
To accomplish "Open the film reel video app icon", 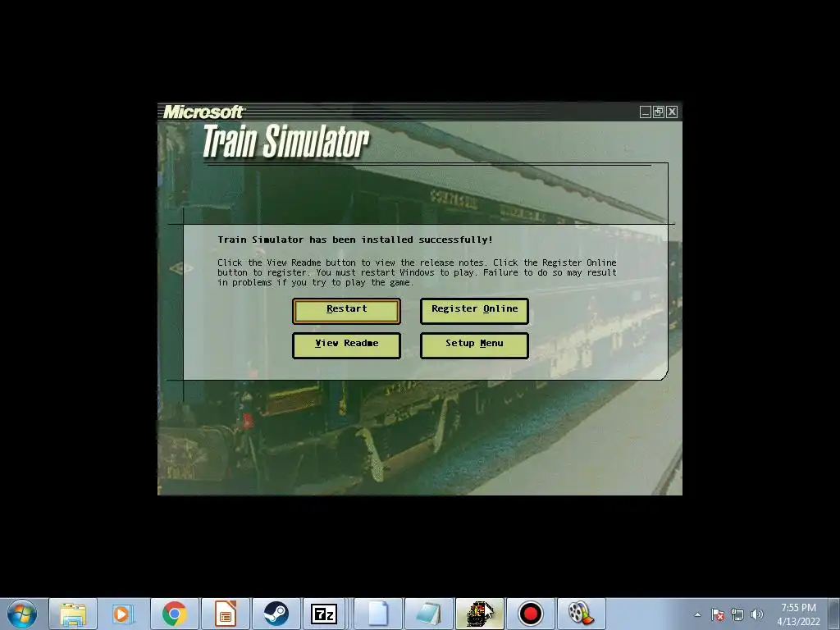I will [x=582, y=614].
